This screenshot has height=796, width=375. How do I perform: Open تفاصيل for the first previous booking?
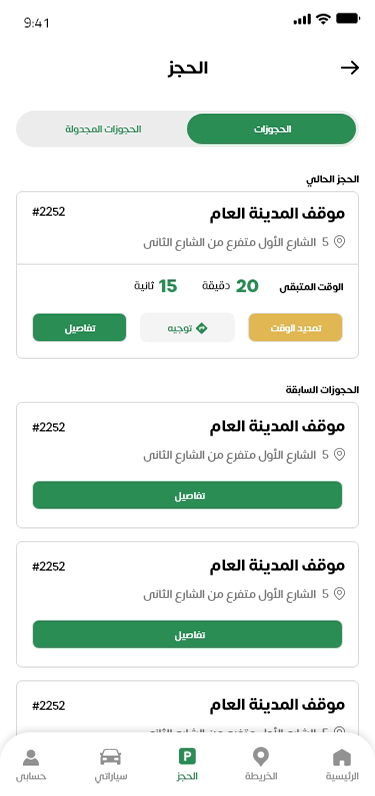187,495
